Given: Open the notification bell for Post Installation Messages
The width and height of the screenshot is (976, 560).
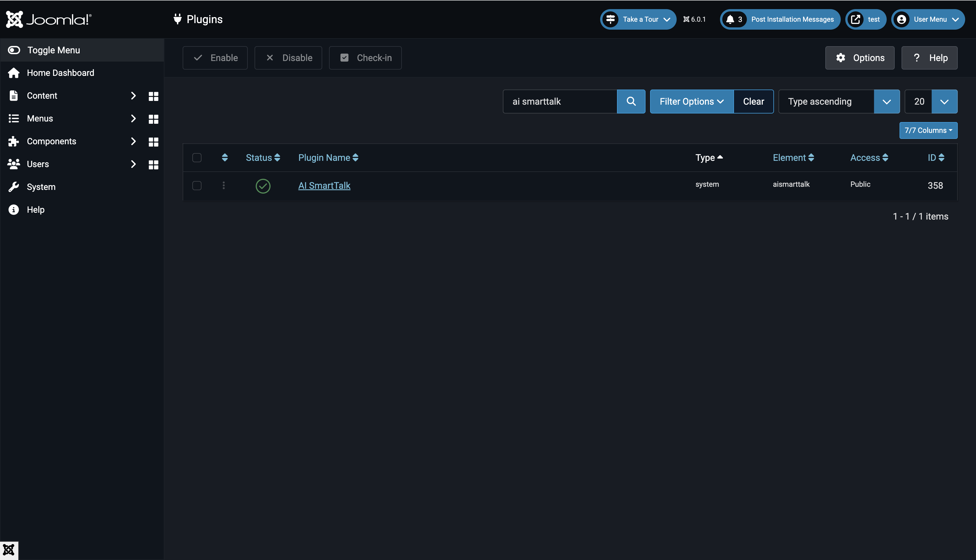Looking at the screenshot, I should click(x=731, y=19).
